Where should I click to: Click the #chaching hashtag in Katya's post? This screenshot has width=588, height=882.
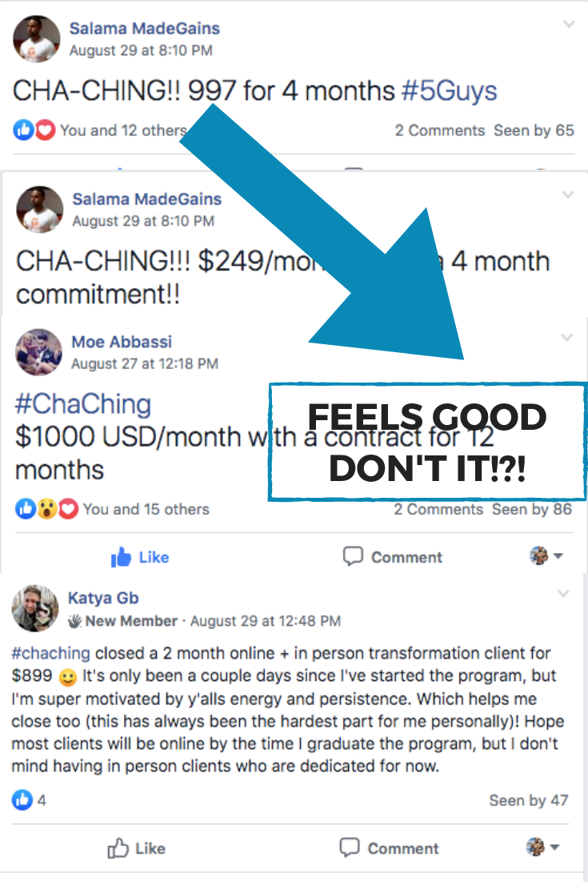pyautogui.click(x=50, y=653)
